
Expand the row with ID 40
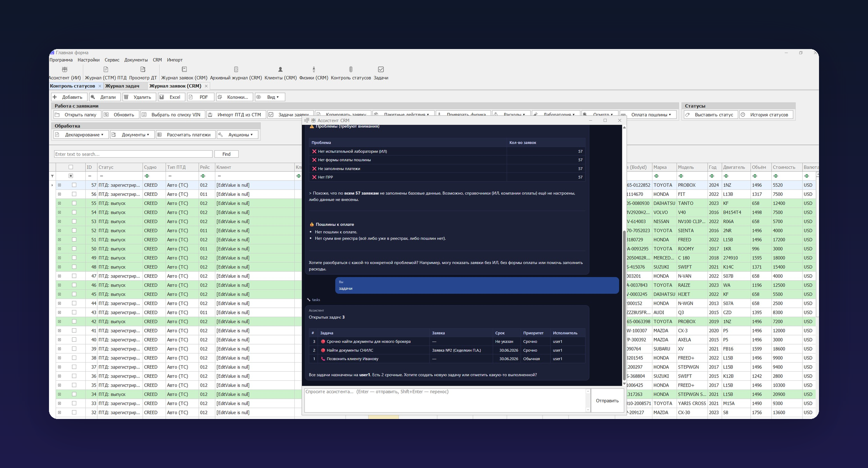click(x=59, y=340)
